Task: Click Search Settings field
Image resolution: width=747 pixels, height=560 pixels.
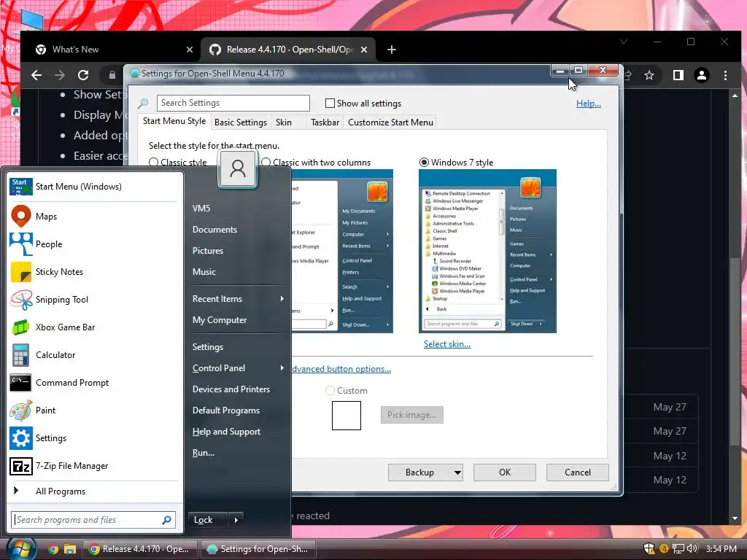Action: (x=233, y=103)
